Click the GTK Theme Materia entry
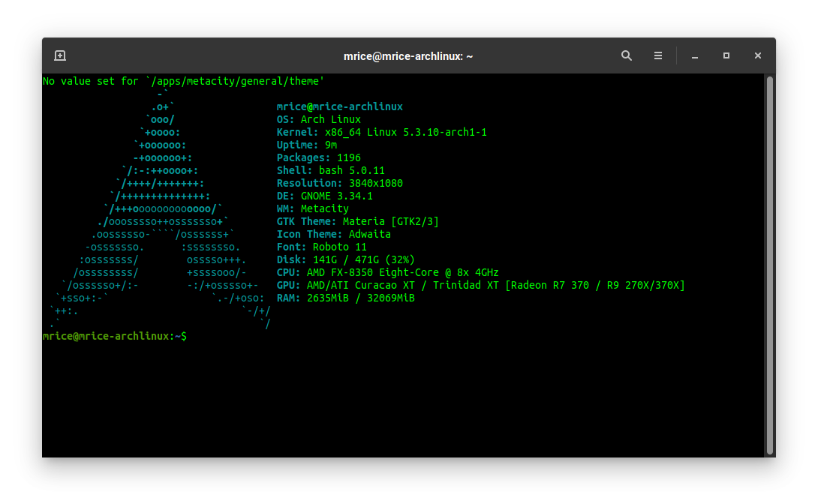 357,221
